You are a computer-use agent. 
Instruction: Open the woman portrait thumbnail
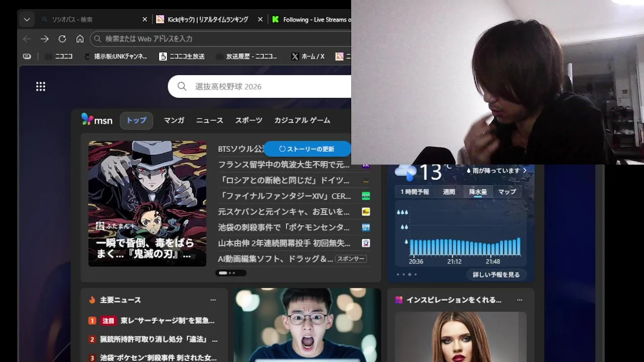pos(461,337)
